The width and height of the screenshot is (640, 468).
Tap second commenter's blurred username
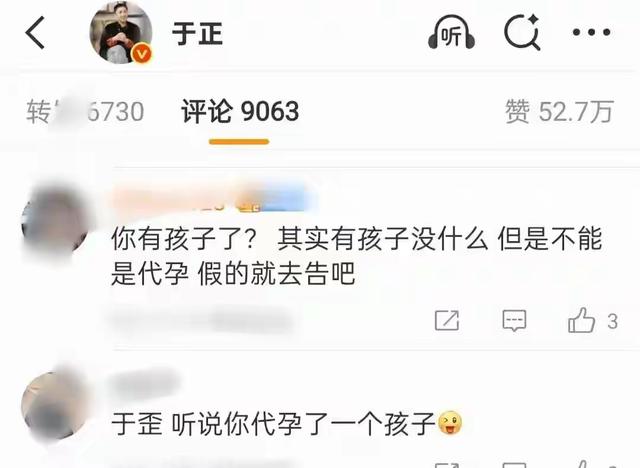145,384
